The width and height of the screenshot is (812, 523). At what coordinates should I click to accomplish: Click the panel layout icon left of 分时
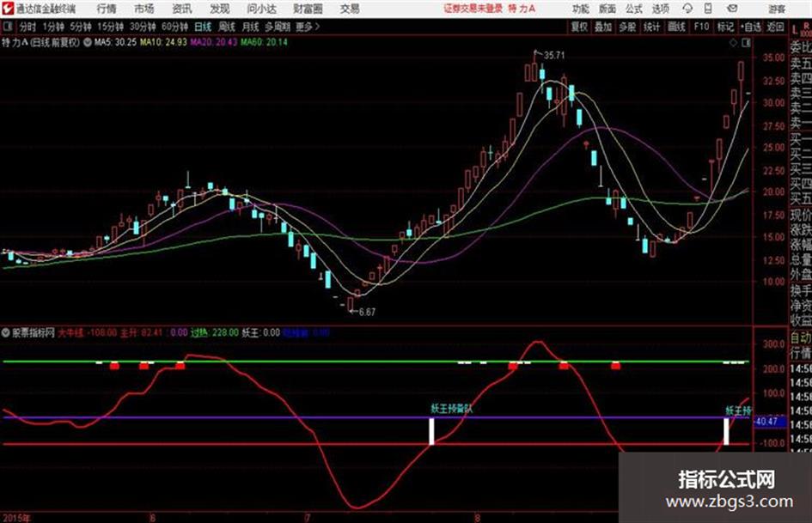click(7, 27)
